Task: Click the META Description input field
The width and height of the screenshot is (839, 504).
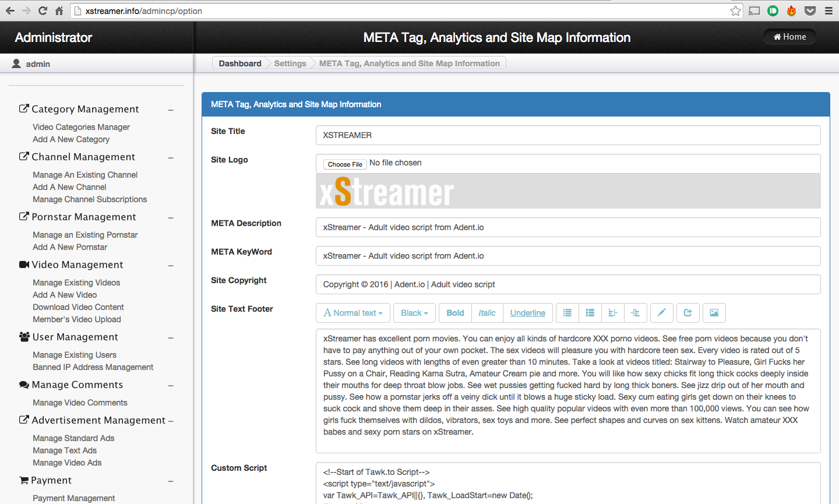Action: pyautogui.click(x=568, y=227)
